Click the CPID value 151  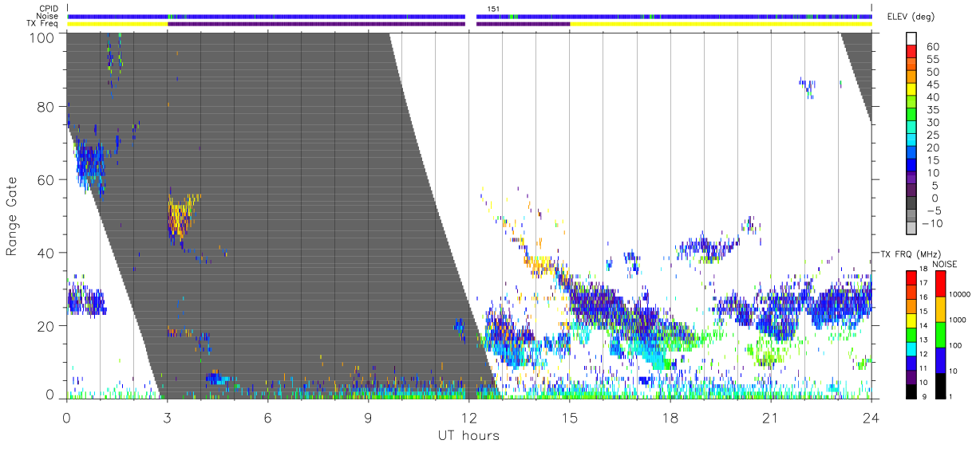click(495, 9)
